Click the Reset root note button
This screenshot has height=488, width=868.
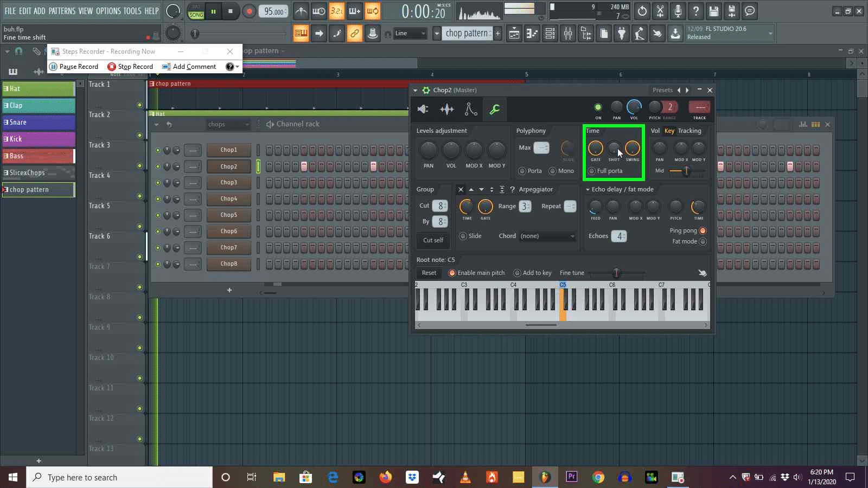(429, 273)
